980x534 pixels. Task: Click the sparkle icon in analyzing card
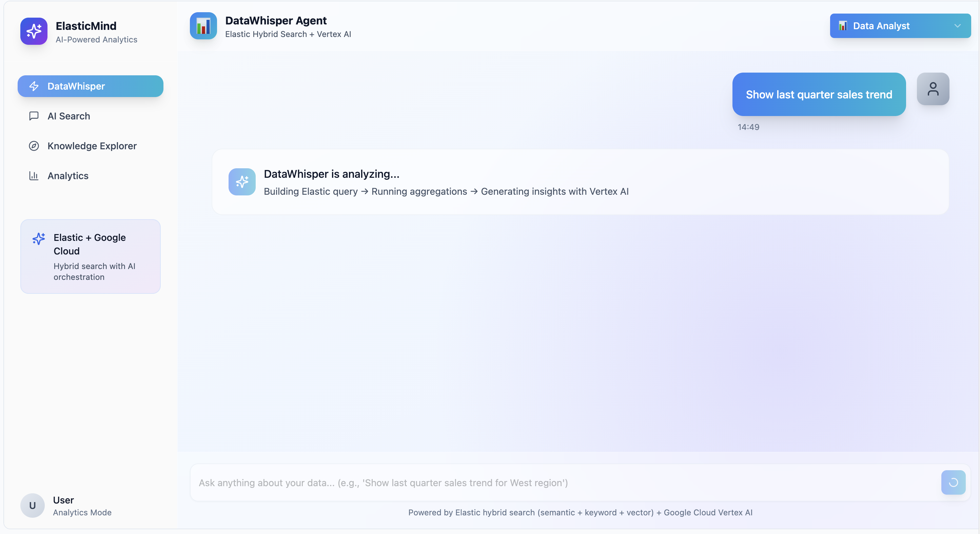pos(241,182)
